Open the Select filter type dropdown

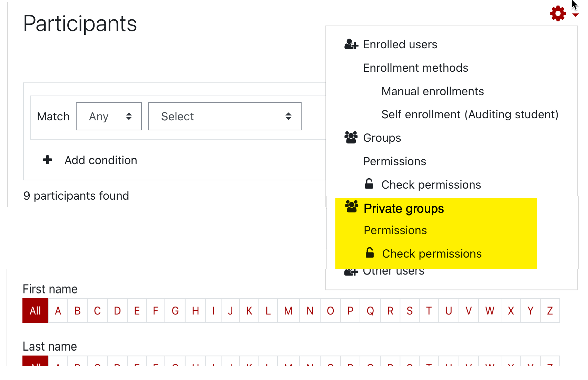coord(225,116)
